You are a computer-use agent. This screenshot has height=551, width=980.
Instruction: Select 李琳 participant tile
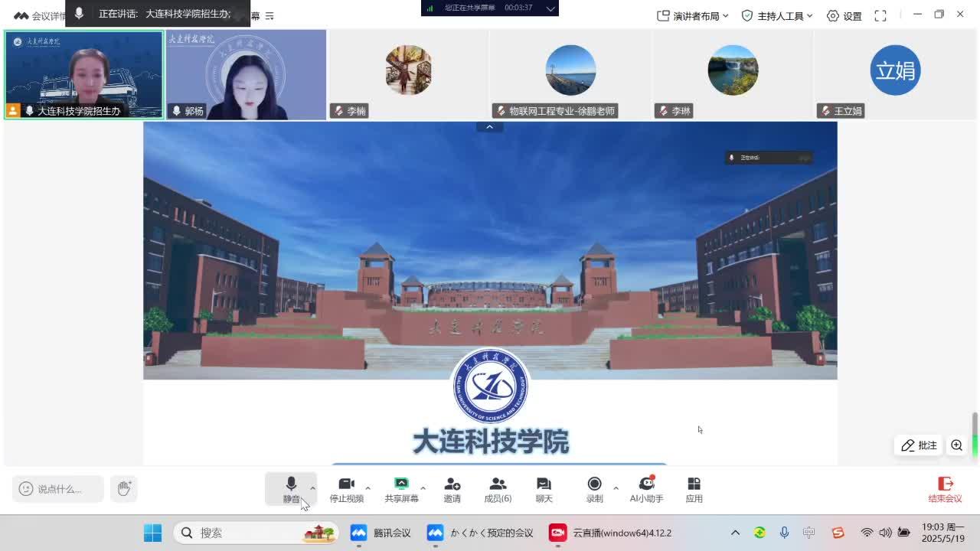pyautogui.click(x=733, y=75)
